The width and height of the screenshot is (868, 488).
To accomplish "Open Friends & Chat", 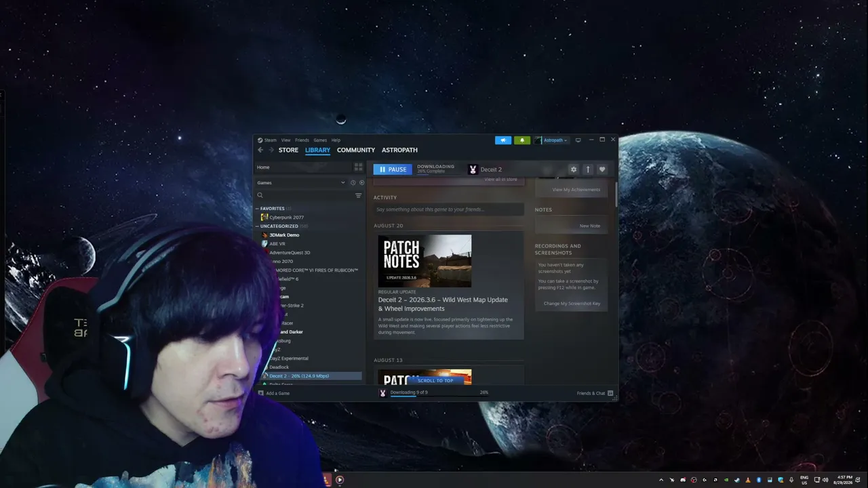I will pos(591,393).
